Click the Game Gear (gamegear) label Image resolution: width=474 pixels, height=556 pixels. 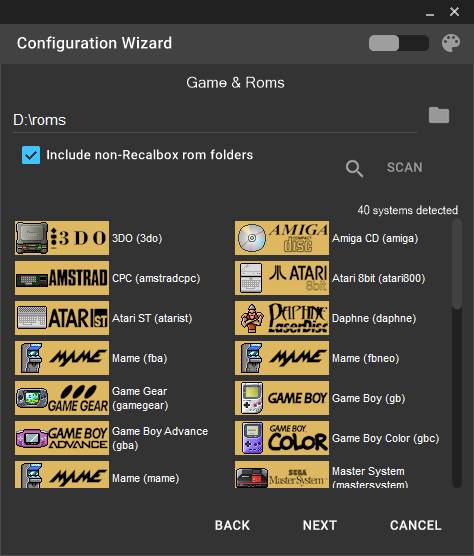coord(140,398)
